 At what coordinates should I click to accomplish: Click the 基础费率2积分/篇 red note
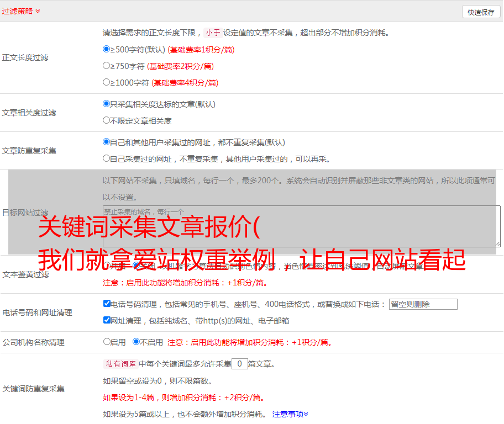pos(180,66)
